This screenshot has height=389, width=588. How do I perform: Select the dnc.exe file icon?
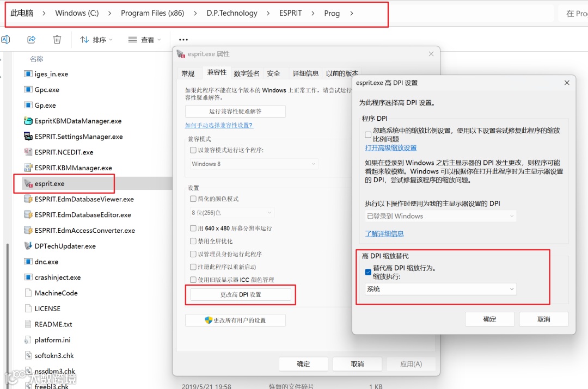[28, 262]
